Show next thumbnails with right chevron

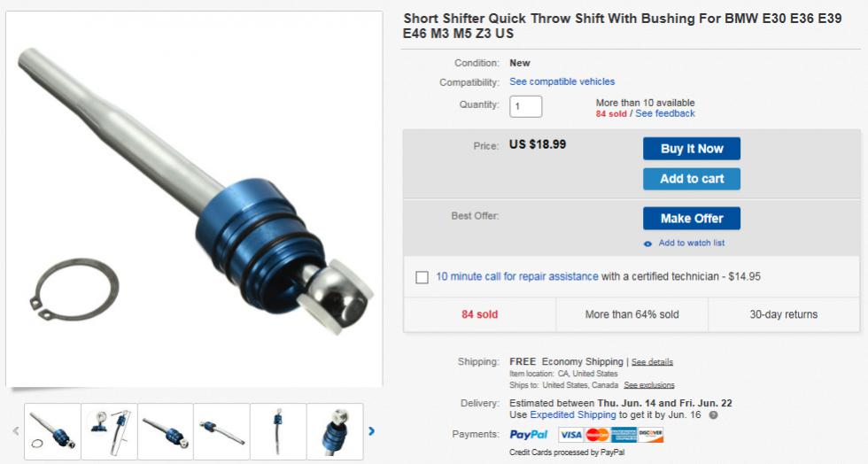click(371, 430)
